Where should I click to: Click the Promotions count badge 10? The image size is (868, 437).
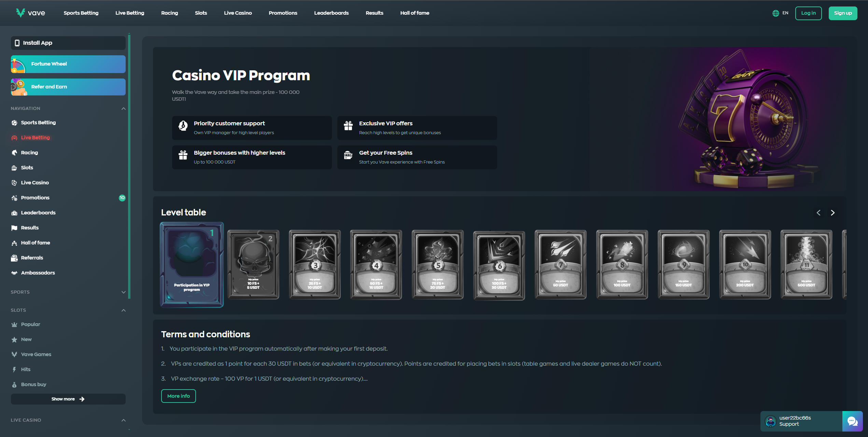(x=122, y=198)
